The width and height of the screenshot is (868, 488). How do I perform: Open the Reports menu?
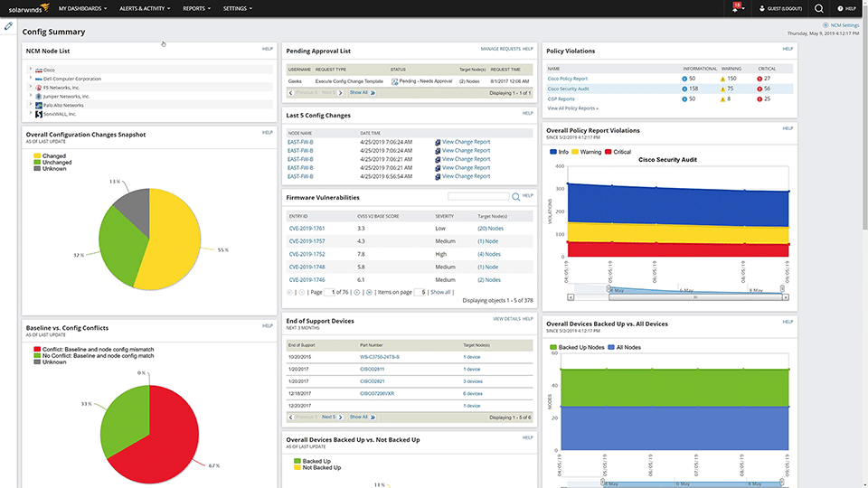click(196, 8)
